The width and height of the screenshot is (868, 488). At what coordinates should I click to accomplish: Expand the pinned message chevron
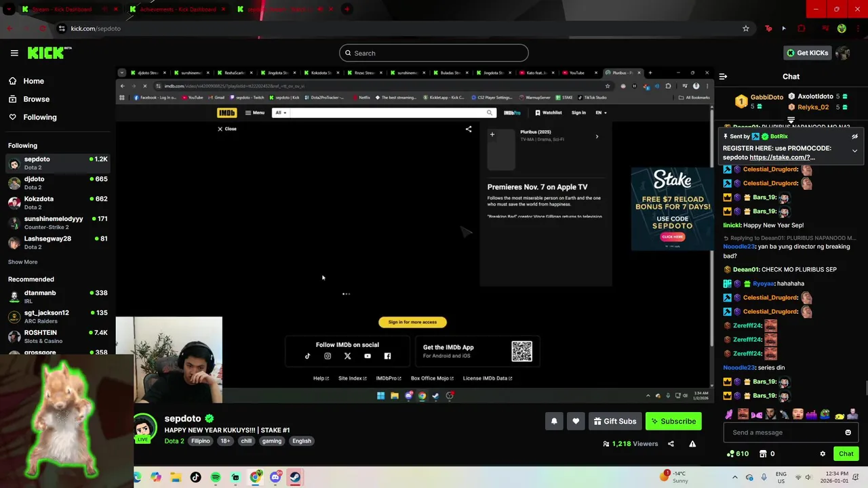854,150
